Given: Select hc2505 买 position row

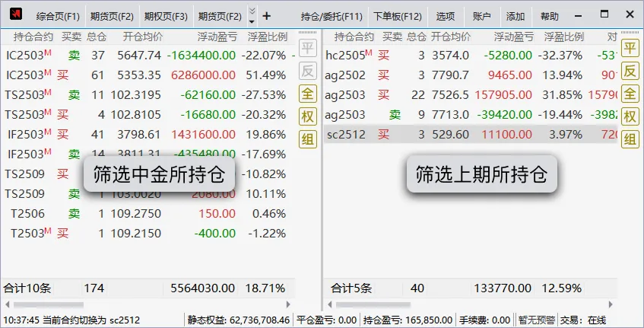Looking at the screenshot, I should click(x=471, y=55).
